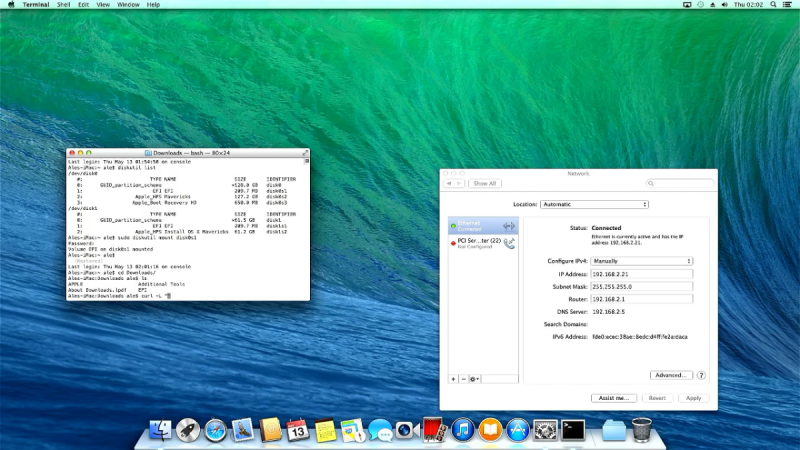Viewport: 800px width, 450px height.
Task: Click into the IP Address field
Action: point(641,273)
